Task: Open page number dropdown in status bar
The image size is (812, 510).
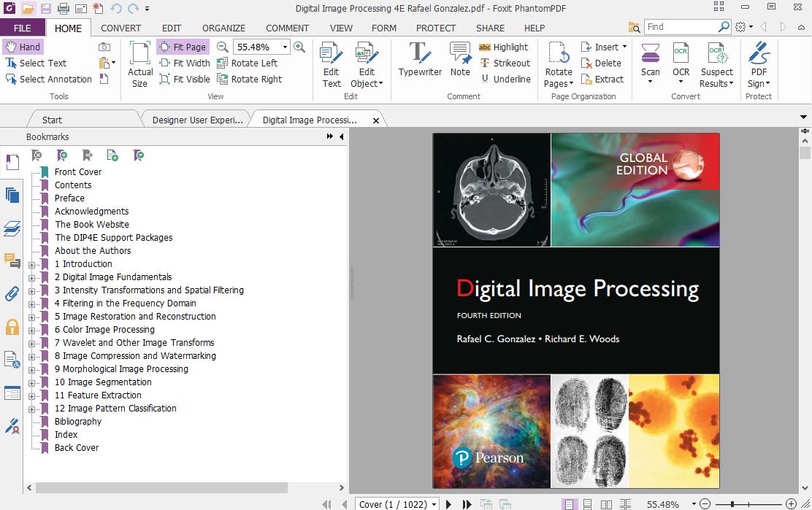Action: pyautogui.click(x=434, y=504)
